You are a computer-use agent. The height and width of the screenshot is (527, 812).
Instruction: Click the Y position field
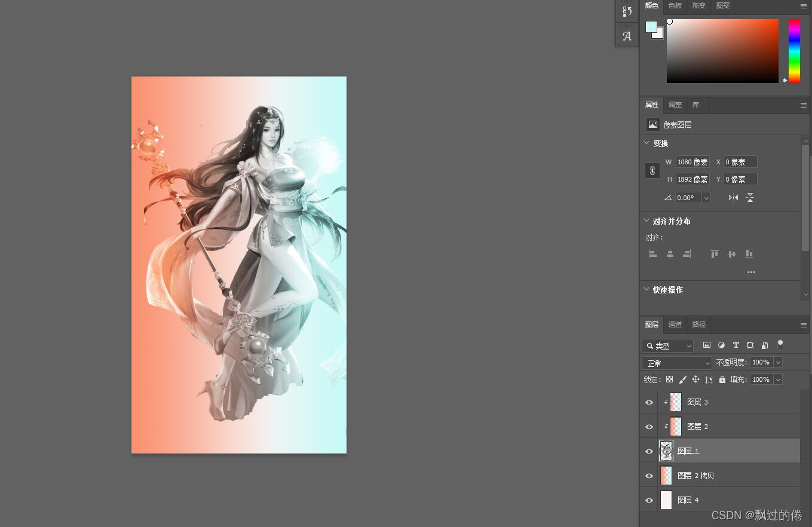tap(740, 179)
